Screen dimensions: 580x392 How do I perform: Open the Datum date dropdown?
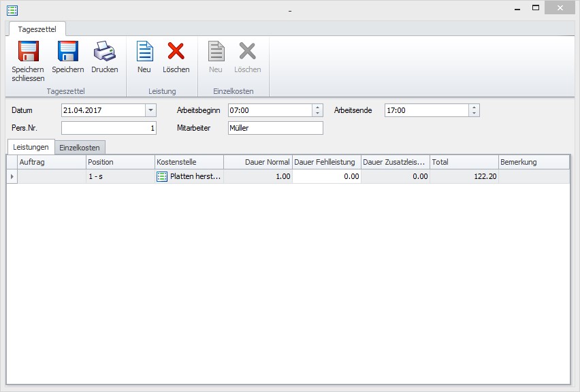tap(150, 110)
